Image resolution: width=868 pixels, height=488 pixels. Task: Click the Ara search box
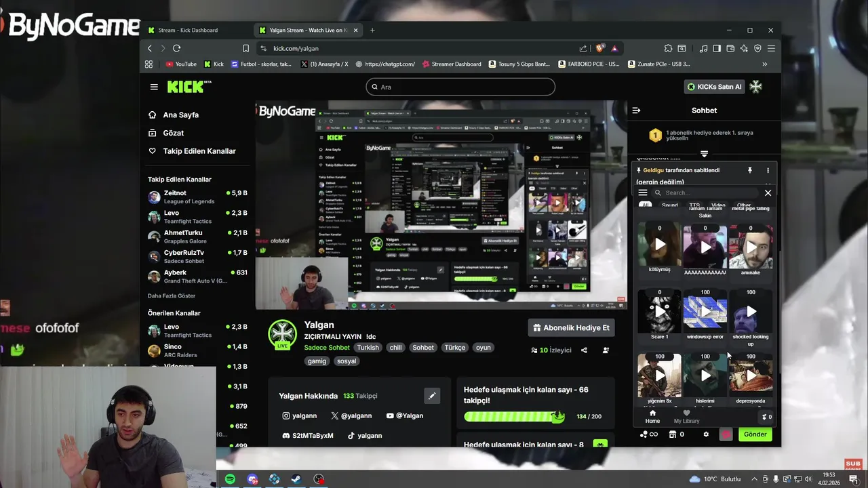[460, 87]
